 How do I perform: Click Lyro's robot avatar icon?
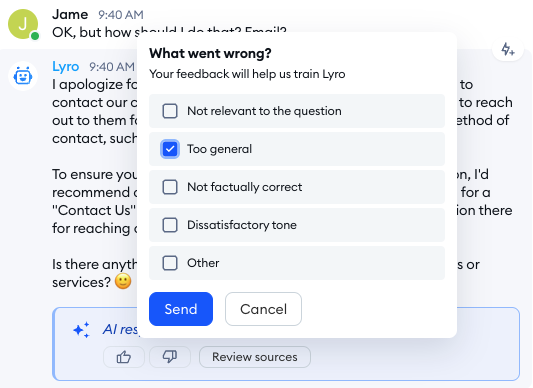[23, 76]
